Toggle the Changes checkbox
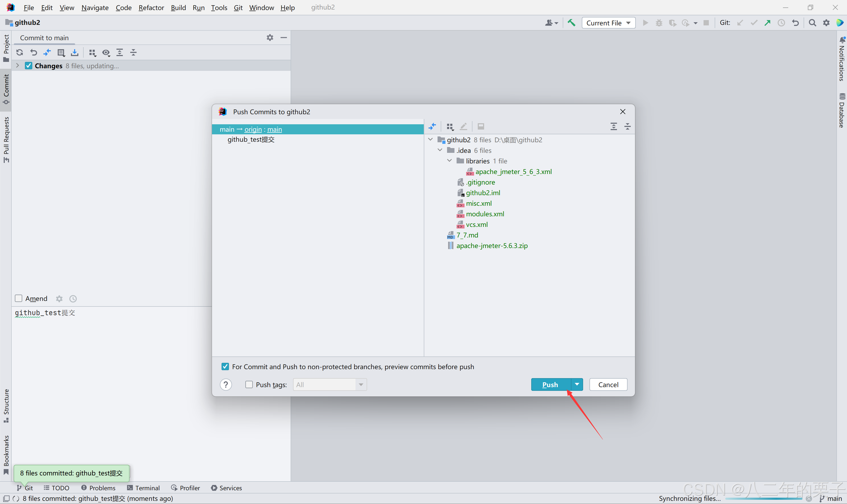The height and width of the screenshot is (504, 847). point(29,66)
